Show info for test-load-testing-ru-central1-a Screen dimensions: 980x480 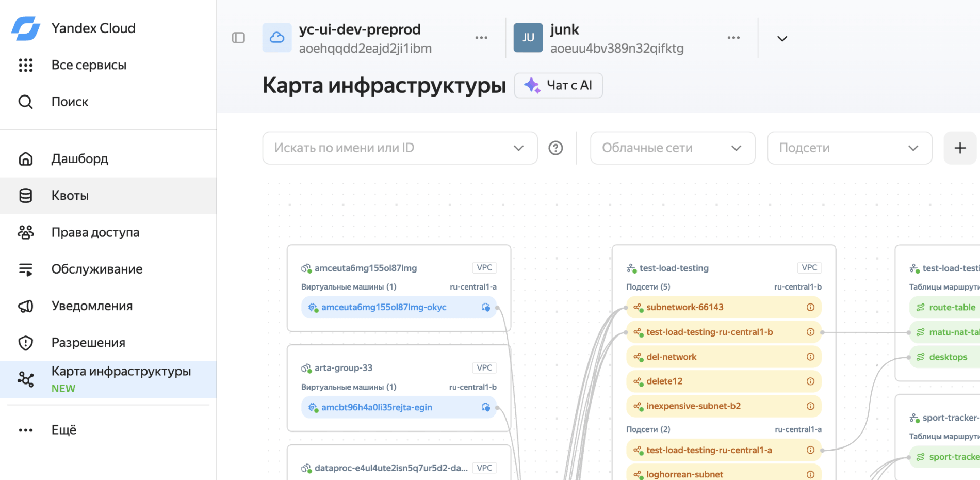point(810,450)
